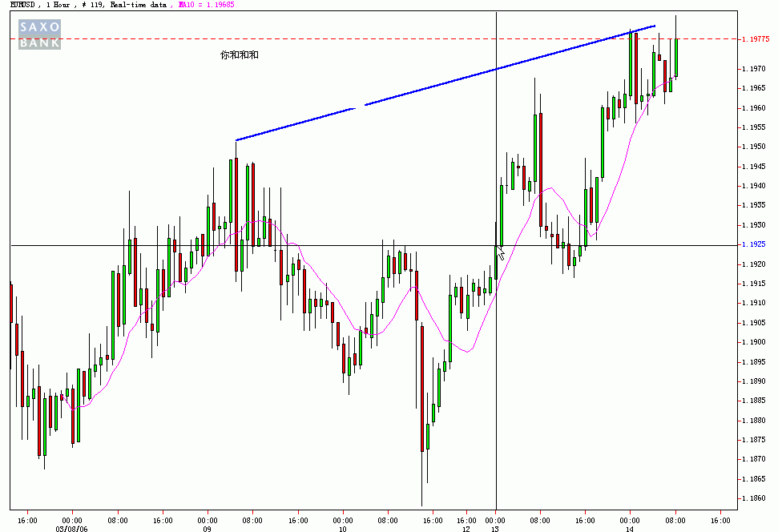The image size is (778, 532).
Task: Click the 00:00 time label above date 14
Action: (630, 521)
